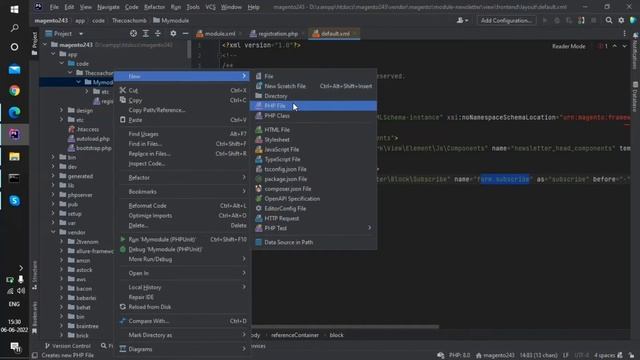Open the File menu

tap(54, 7)
